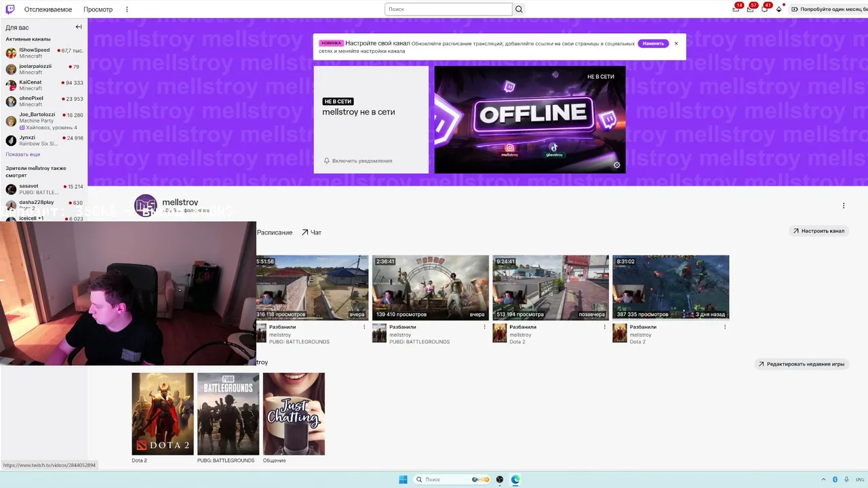Open Разбанили title under the 2:36:41 video

[403, 327]
